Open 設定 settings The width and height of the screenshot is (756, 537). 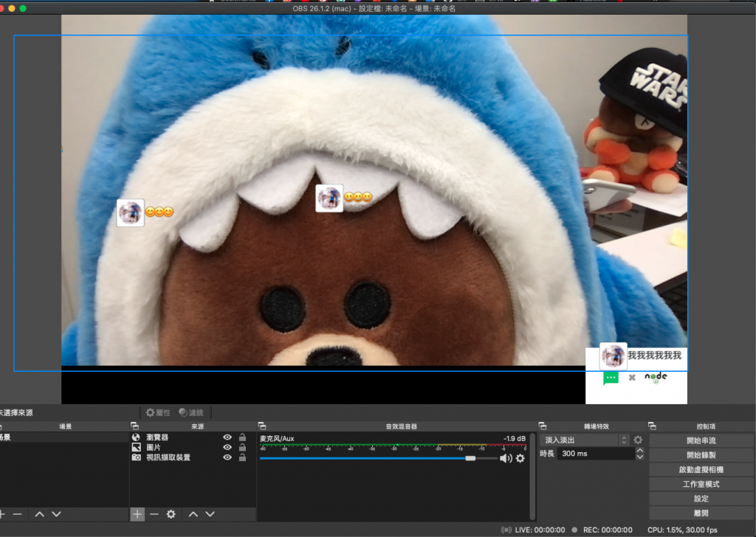coord(701,499)
